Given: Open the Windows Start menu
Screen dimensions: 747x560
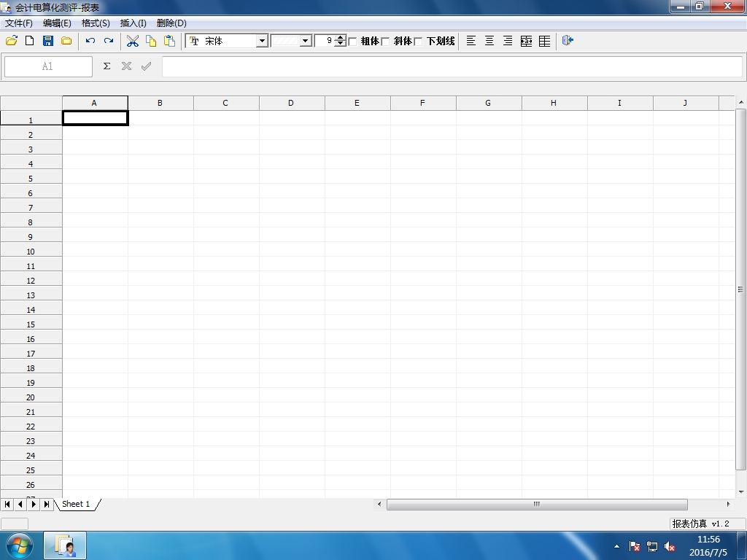Looking at the screenshot, I should (20, 546).
